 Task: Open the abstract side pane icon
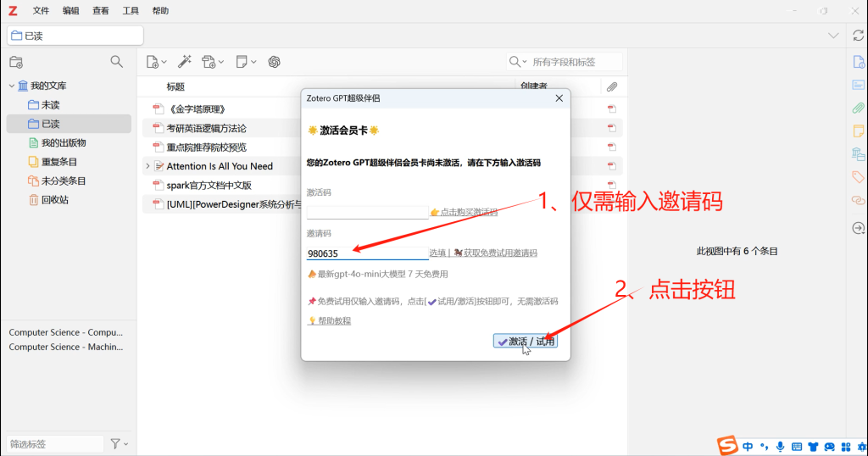(858, 85)
